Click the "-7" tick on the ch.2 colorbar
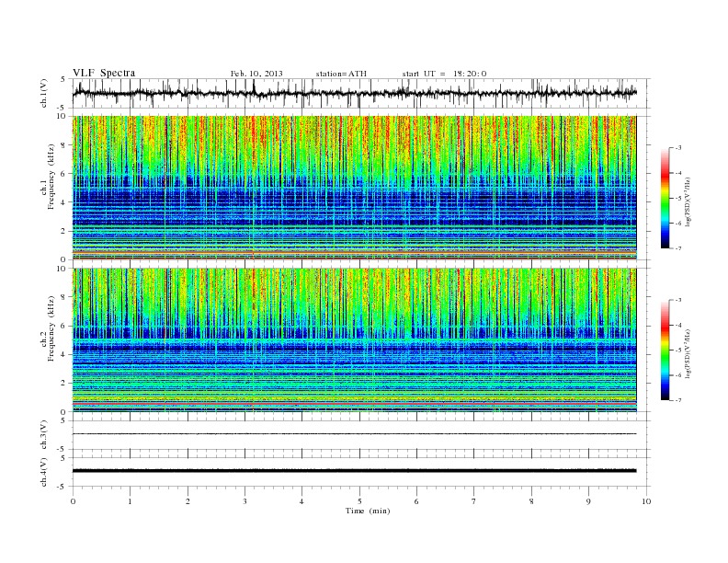This screenshot has height=563, width=728. [x=677, y=400]
